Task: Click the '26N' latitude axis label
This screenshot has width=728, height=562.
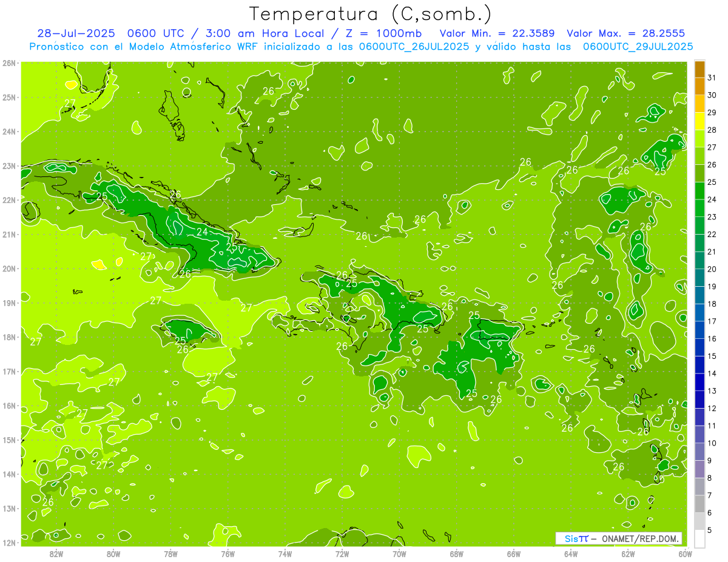Action: [8, 62]
